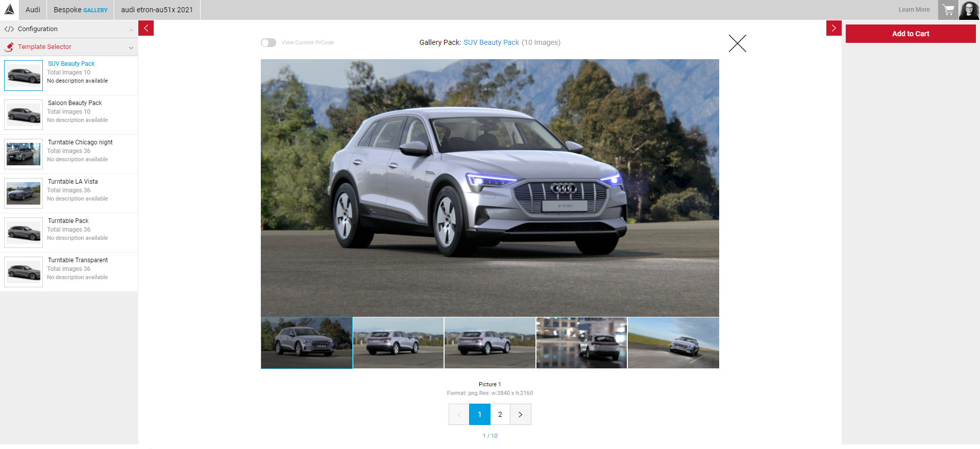Click the 1 / 10 image counter

[490, 436]
